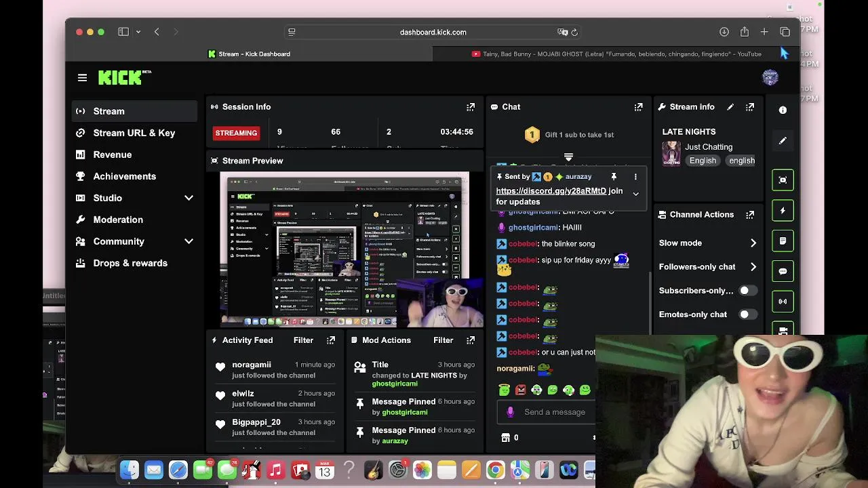Click the chat identity icon in the message box
The width and height of the screenshot is (868, 488).
511,412
